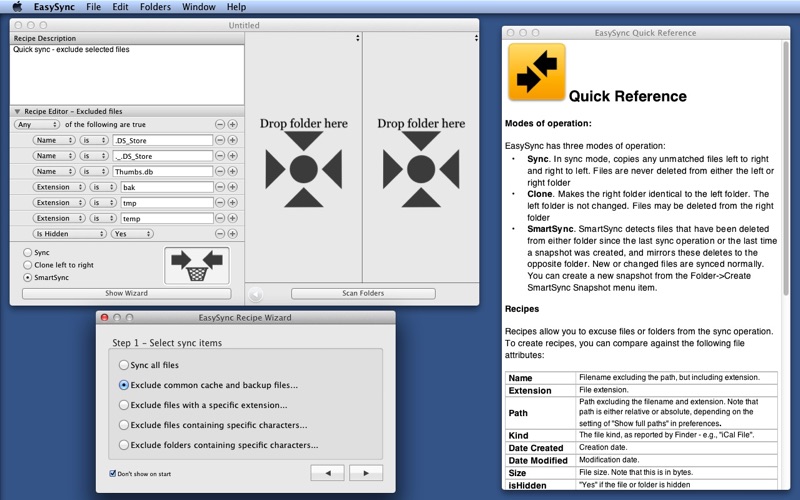Click the 'bak' extension value field
This screenshot has height=500, width=800.
(167, 187)
